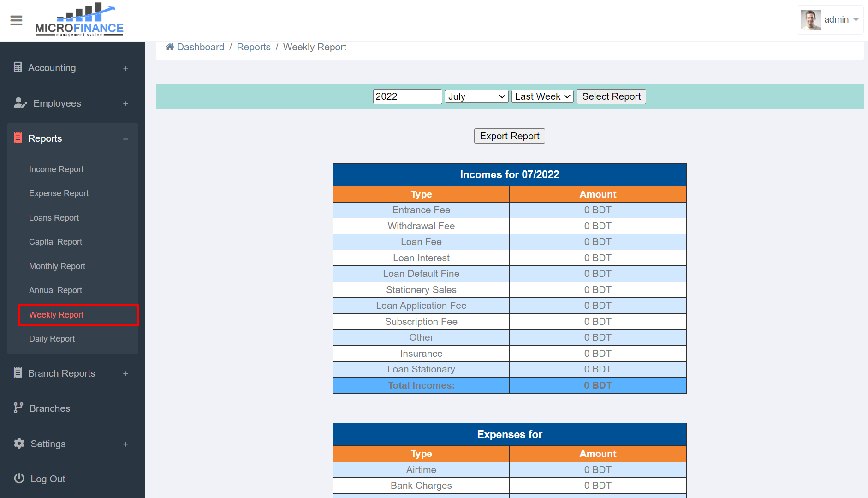868x498 pixels.
Task: Click the 'Total Incomes:' label
Action: pyautogui.click(x=421, y=385)
